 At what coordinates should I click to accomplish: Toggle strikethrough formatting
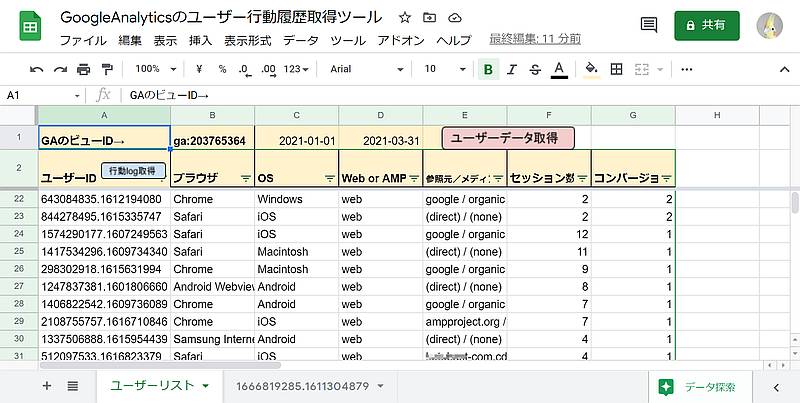(x=535, y=69)
